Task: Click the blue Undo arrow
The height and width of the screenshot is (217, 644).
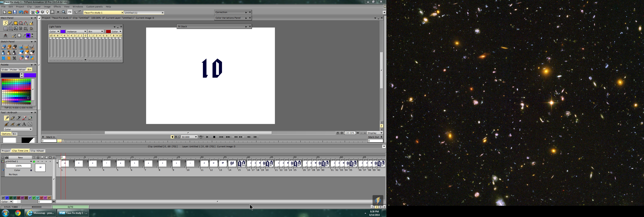Action: 21,12
